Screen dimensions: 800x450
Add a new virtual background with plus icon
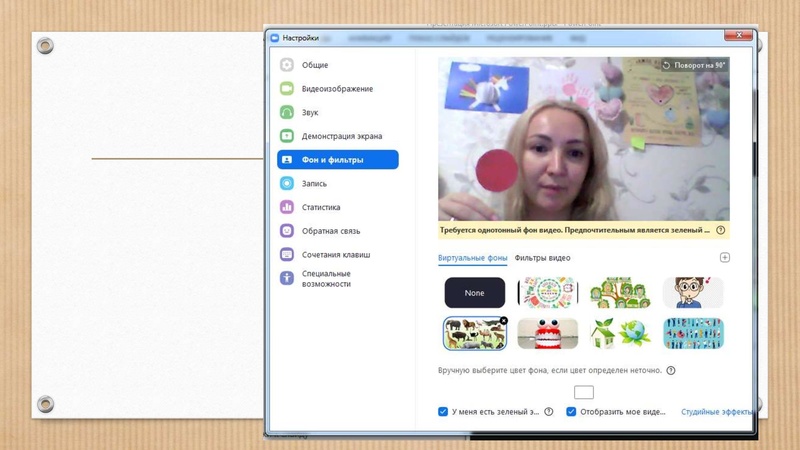[725, 258]
